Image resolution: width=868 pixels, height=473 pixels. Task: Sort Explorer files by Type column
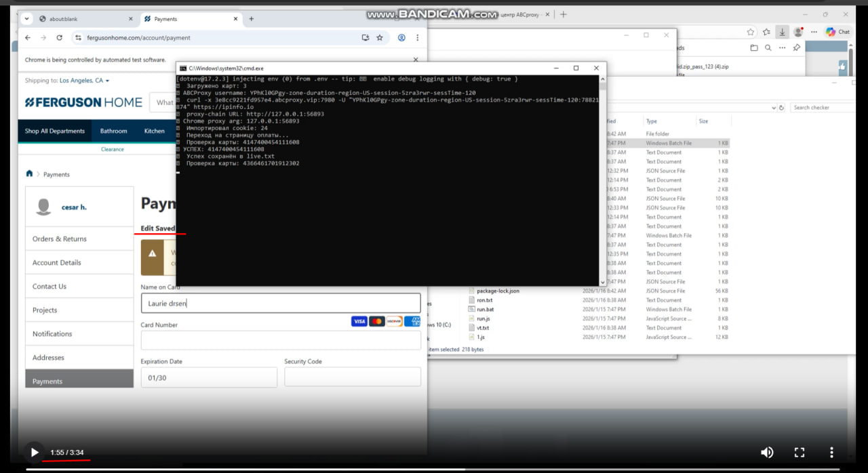(x=652, y=121)
